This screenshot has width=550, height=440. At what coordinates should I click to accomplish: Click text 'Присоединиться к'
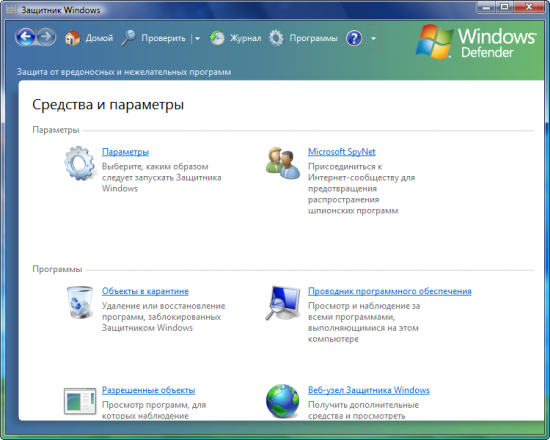(345, 167)
